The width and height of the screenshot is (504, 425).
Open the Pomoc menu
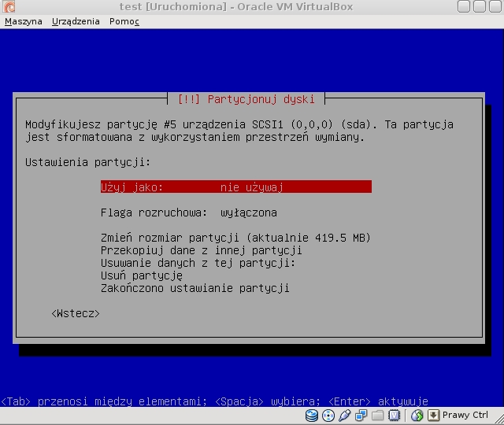point(124,21)
